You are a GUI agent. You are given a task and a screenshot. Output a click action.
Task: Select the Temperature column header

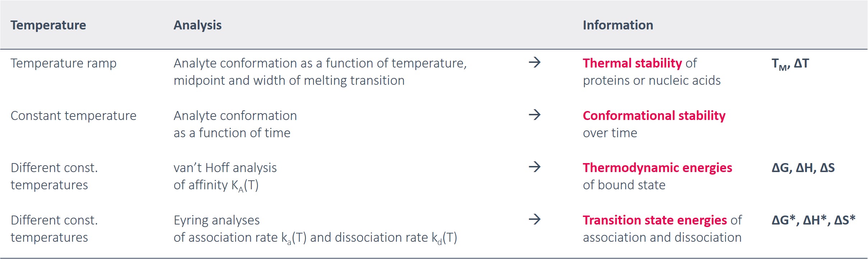coord(48,25)
